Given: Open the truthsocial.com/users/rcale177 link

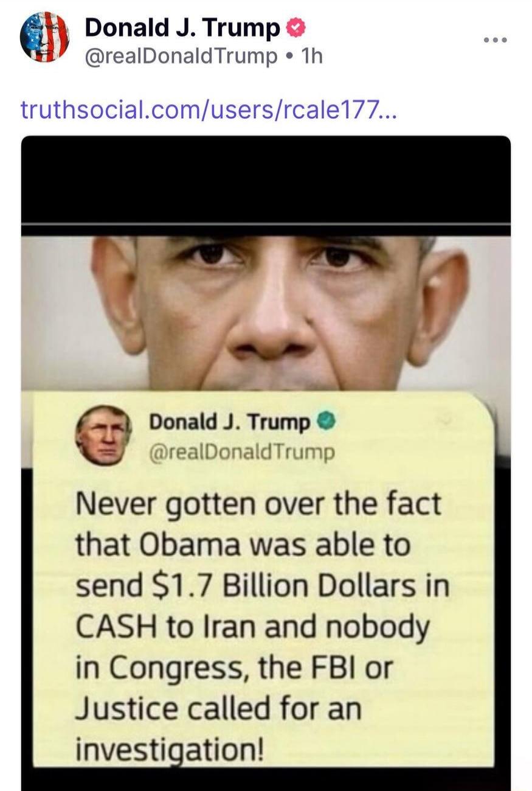Looking at the screenshot, I should pos(209,111).
